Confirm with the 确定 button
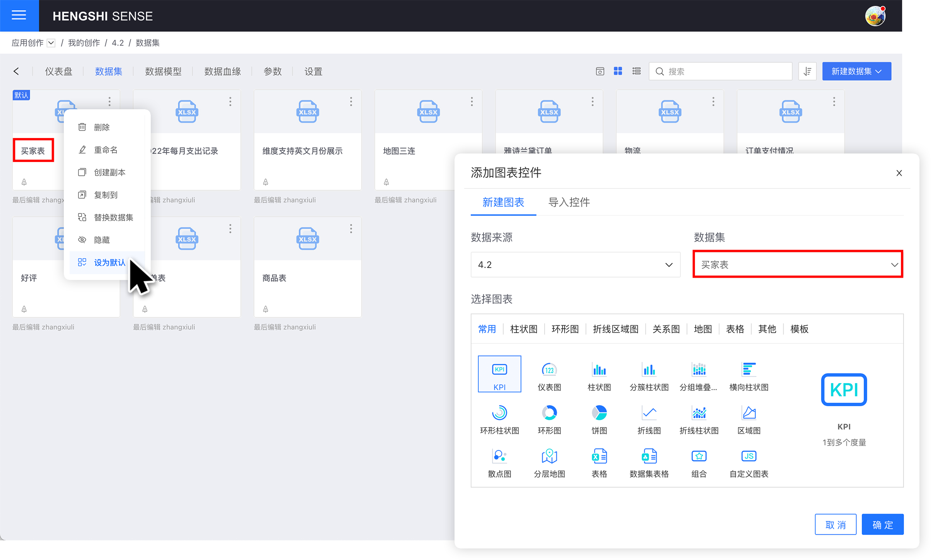Image resolution: width=931 pixels, height=560 pixels. tap(882, 525)
